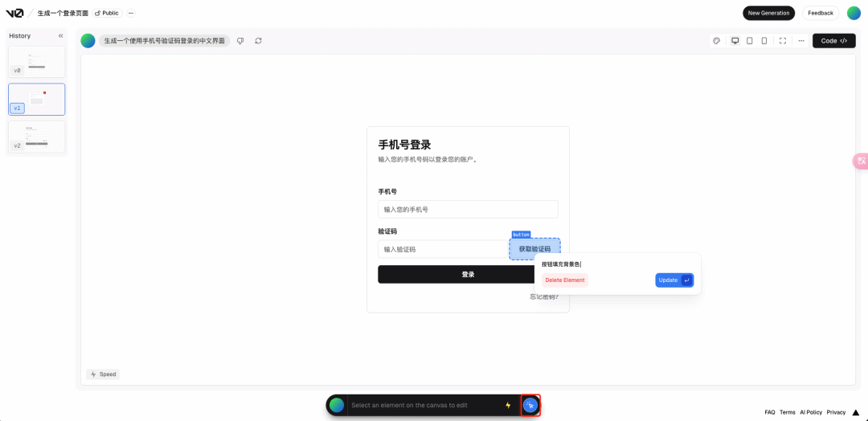Image resolution: width=868 pixels, height=421 pixels.
Task: Regenerate using the refresh icon
Action: (258, 41)
